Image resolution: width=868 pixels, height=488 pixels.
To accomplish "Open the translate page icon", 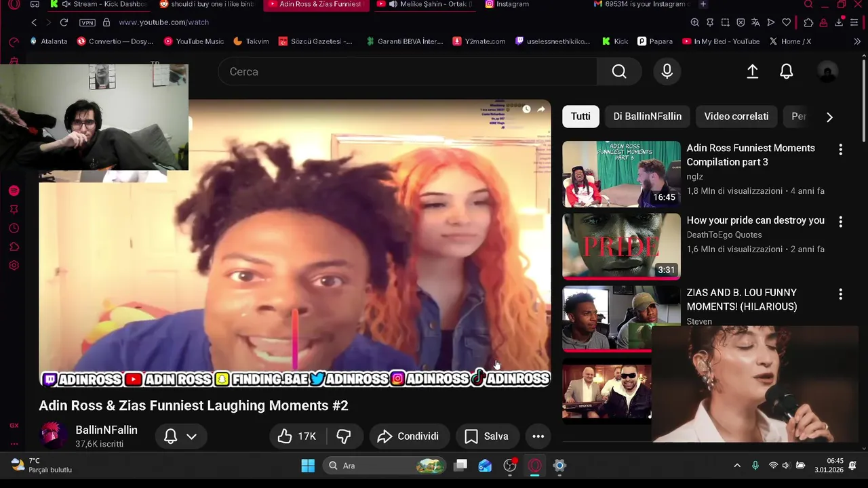I will pyautogui.click(x=755, y=22).
